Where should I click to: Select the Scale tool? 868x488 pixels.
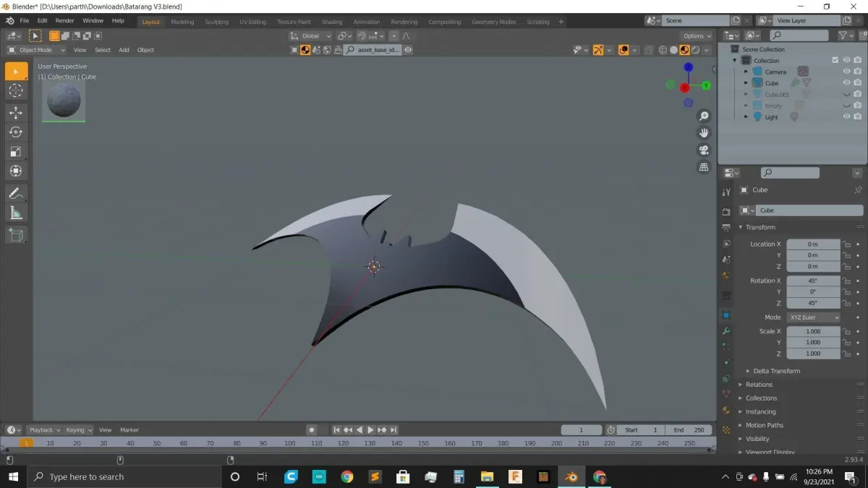click(x=16, y=152)
